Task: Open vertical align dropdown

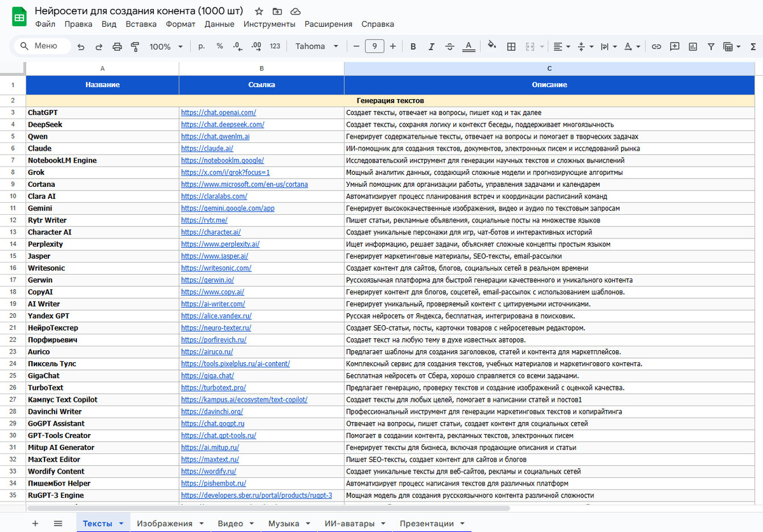Action: [584, 46]
